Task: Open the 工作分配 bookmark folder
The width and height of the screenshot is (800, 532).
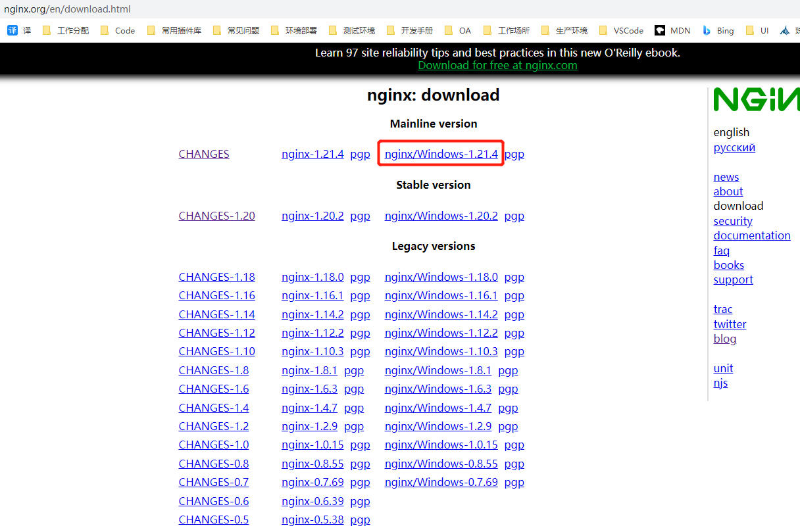Action: pos(65,30)
